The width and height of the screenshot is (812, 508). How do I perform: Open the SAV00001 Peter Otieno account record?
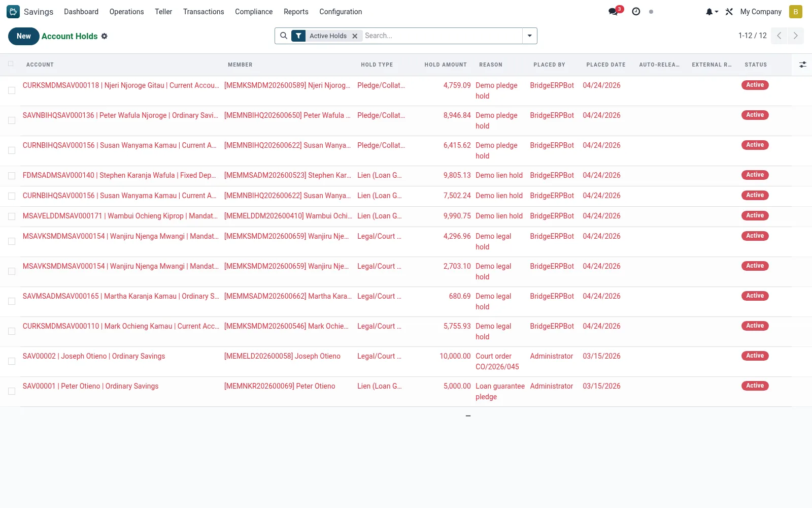[x=90, y=386]
